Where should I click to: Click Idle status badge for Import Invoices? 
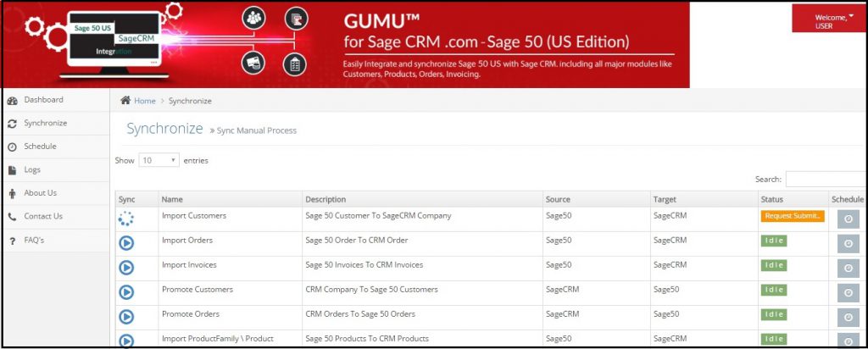click(774, 265)
